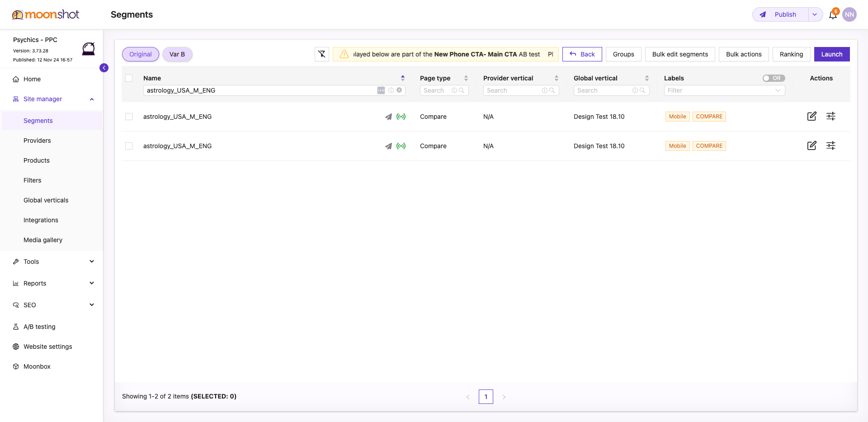The width and height of the screenshot is (868, 422).
Task: Sort by the Provider vertical column arrows
Action: point(557,78)
